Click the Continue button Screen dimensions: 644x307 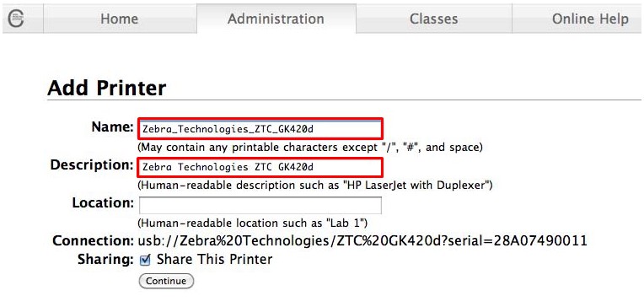click(x=166, y=281)
